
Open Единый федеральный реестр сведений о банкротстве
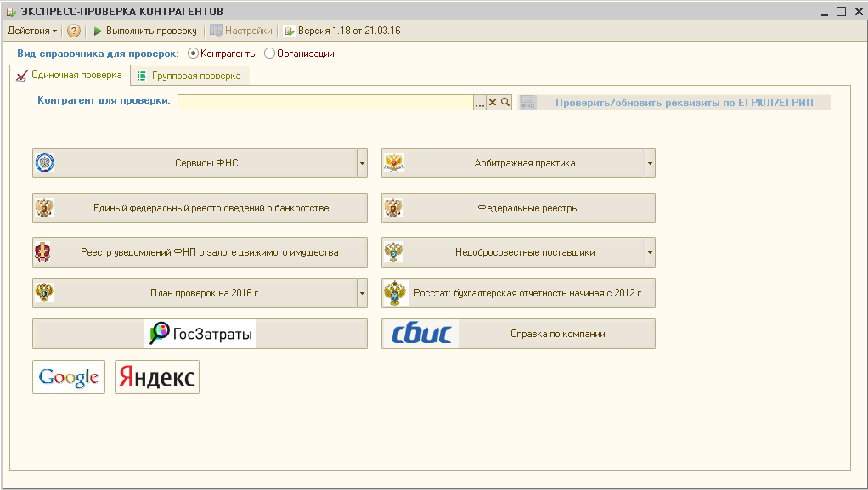(200, 208)
